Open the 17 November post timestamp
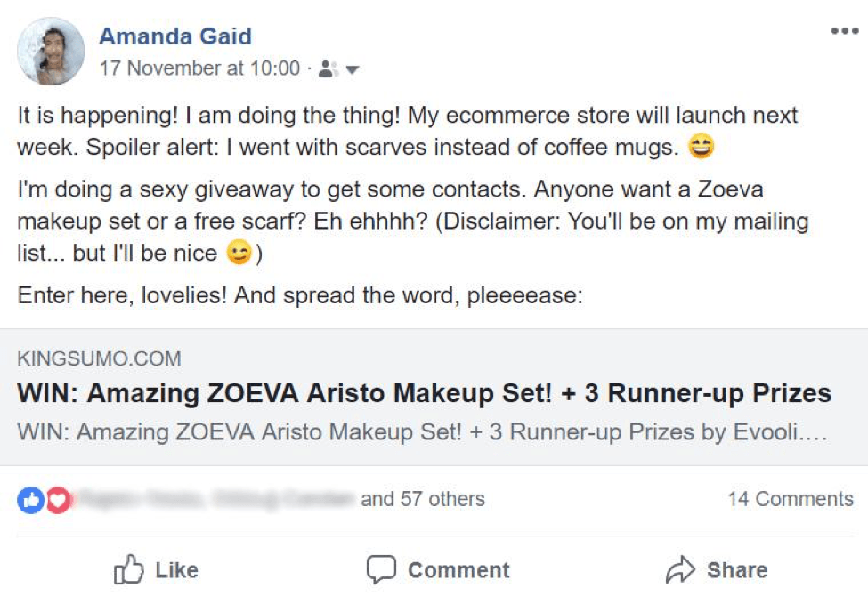Image resolution: width=868 pixels, height=604 pixels. point(199,68)
